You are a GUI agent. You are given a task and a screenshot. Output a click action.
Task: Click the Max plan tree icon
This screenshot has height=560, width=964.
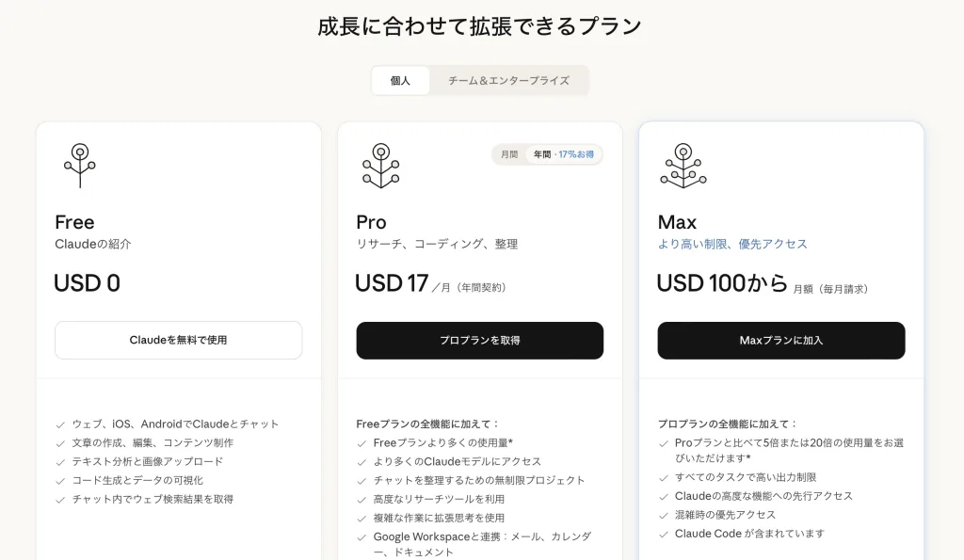coord(683,166)
